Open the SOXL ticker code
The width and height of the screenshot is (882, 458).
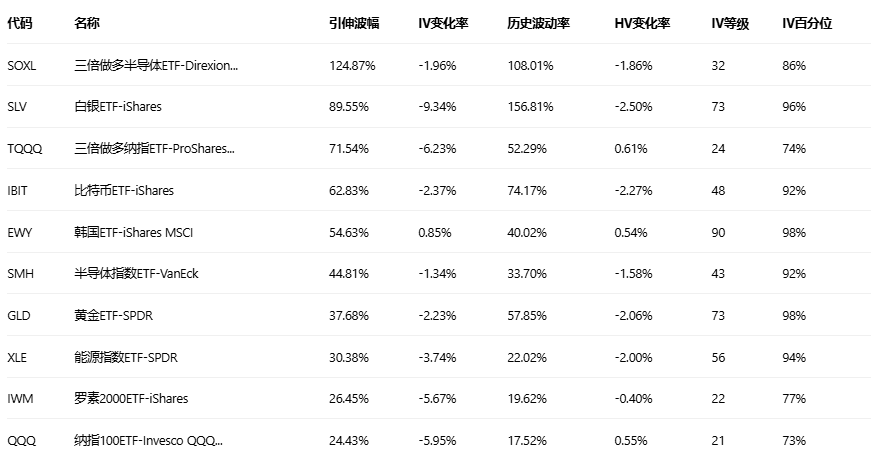click(x=22, y=65)
